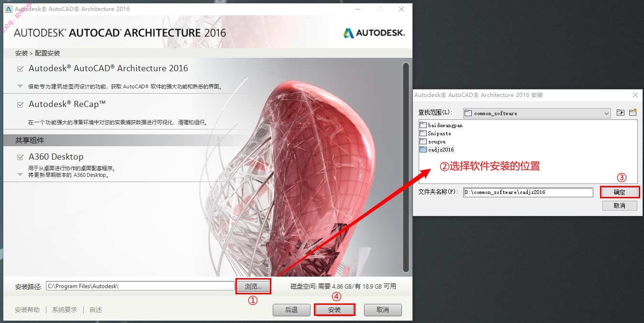
Task: Click the component list vertical scrollbar
Action: (406, 167)
